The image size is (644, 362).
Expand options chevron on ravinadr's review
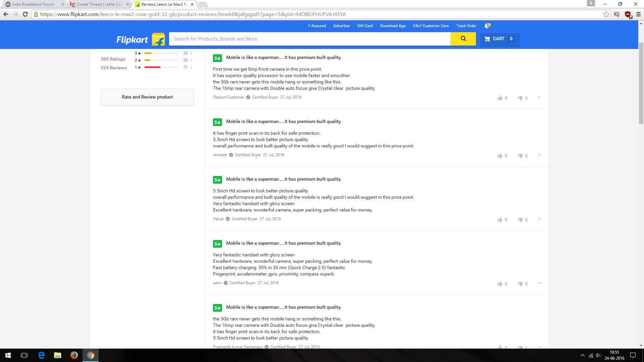pyautogui.click(x=539, y=155)
